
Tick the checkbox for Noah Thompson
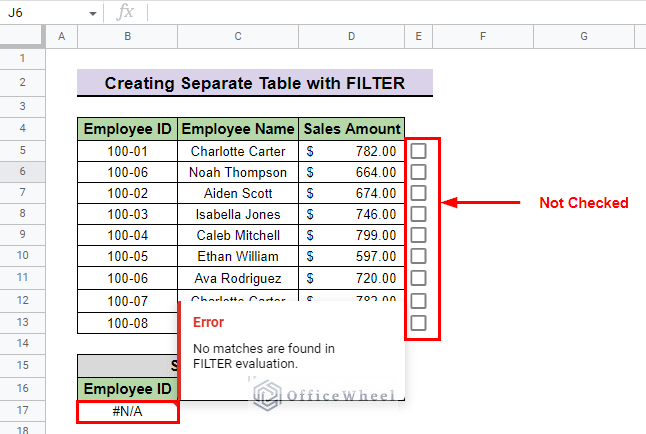(418, 172)
